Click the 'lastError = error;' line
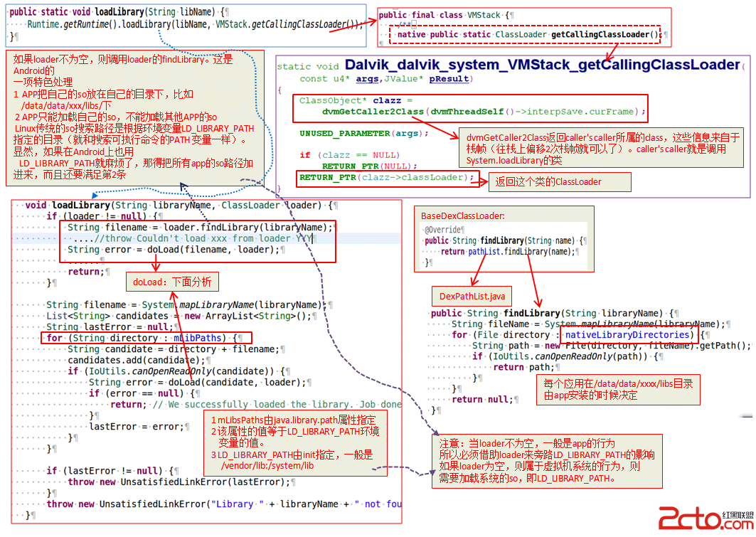This screenshot has height=537, width=756. pyautogui.click(x=137, y=427)
